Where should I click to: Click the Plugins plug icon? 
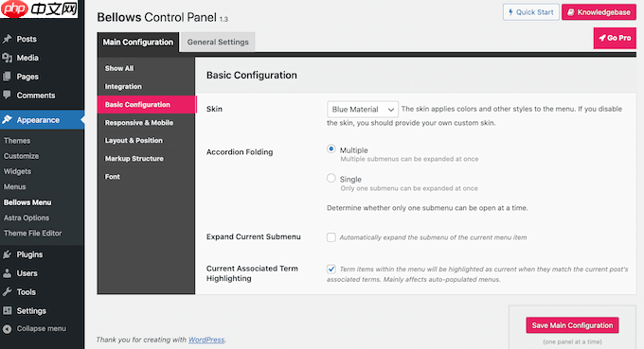7,254
